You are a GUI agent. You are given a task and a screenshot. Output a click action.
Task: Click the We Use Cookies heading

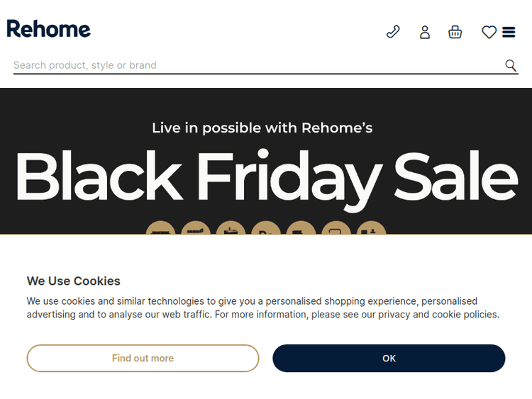[x=74, y=281]
